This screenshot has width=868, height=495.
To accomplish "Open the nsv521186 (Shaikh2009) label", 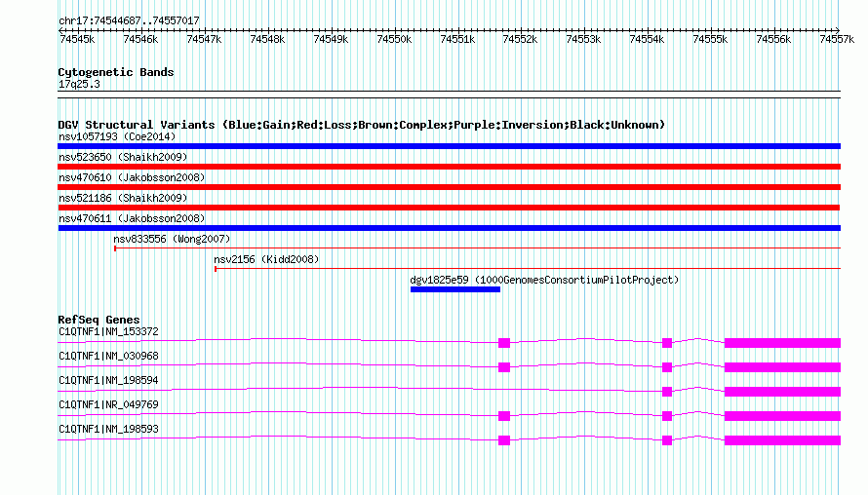I will coord(123,198).
